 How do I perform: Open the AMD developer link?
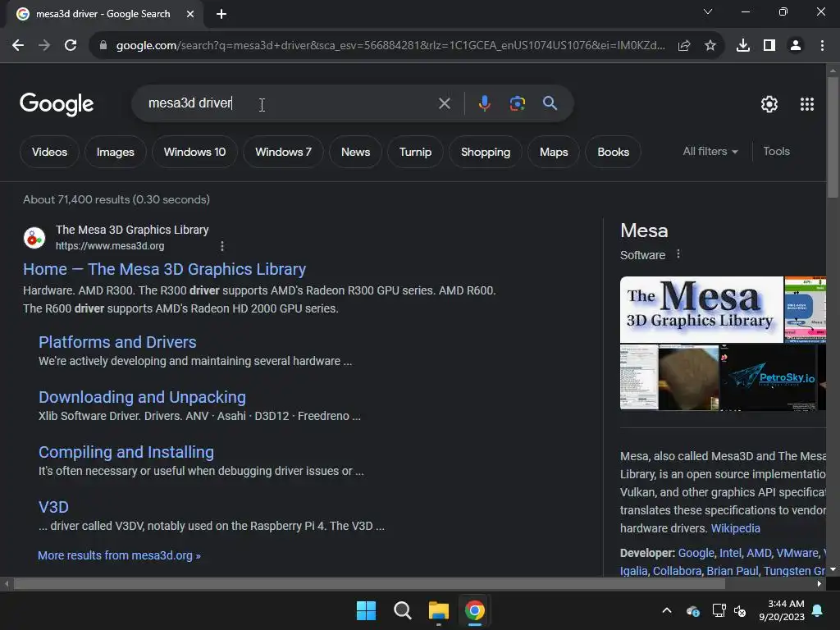(x=759, y=553)
